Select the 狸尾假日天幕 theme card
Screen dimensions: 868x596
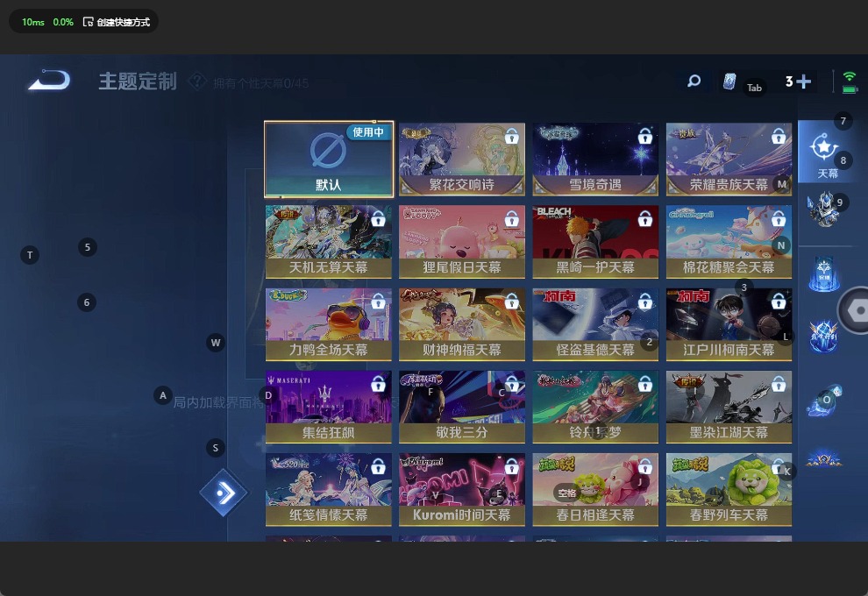(x=462, y=241)
